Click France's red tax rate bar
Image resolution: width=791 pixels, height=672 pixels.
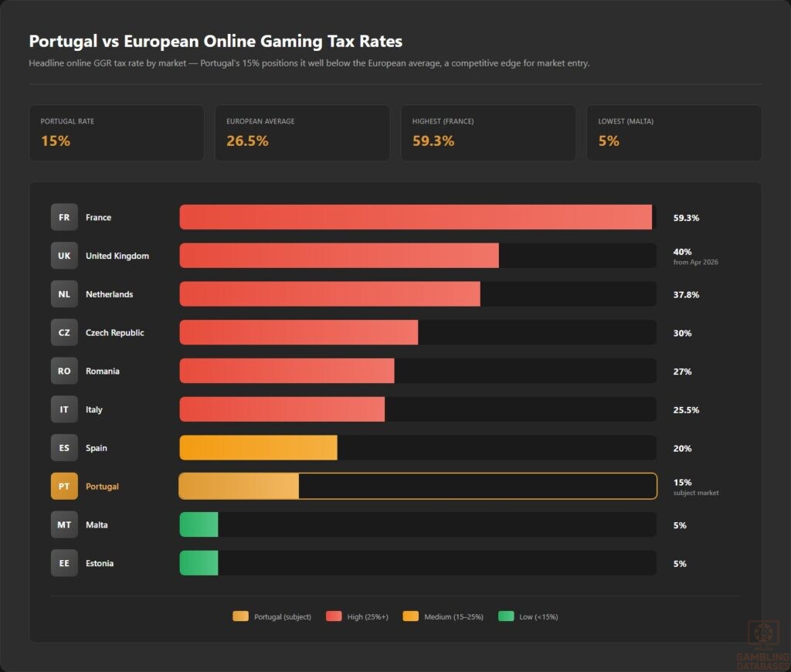(x=416, y=217)
